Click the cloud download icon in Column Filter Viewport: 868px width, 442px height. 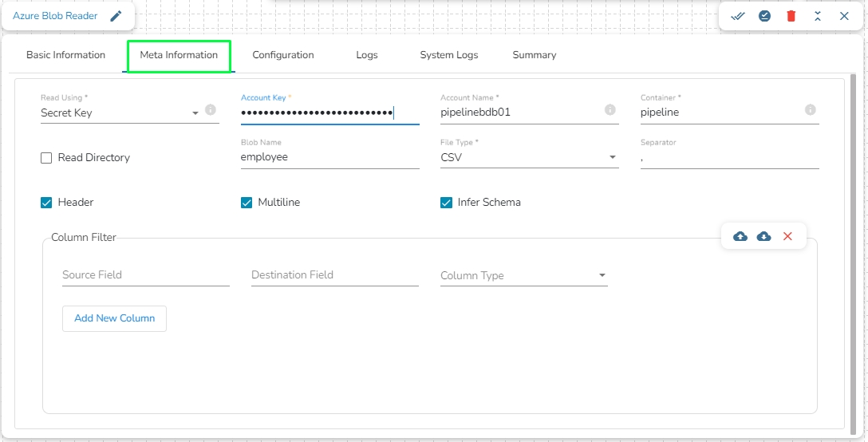point(763,236)
